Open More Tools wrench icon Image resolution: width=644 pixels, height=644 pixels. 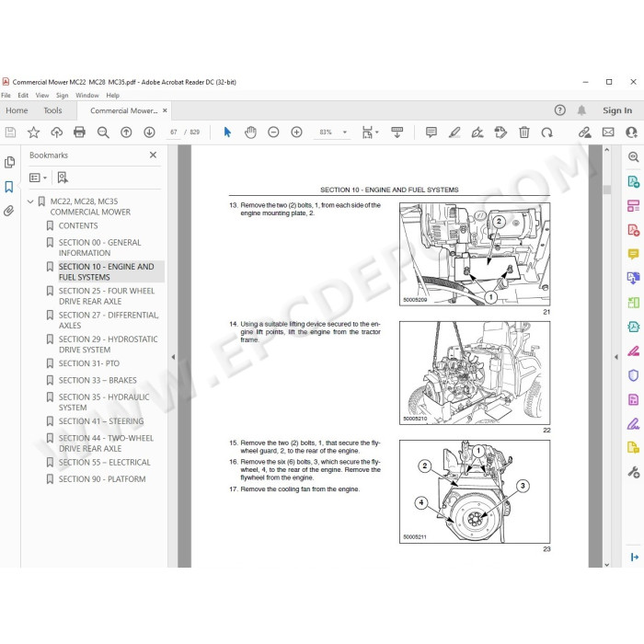[633, 472]
